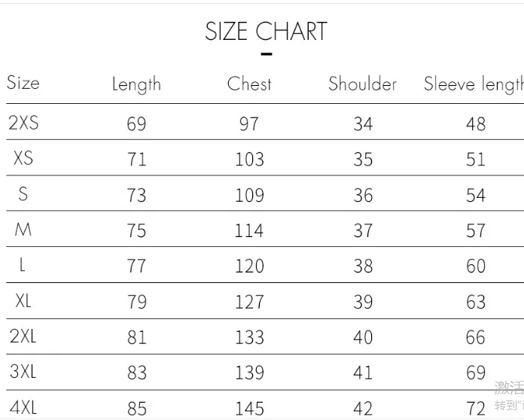This screenshot has width=524, height=420.
Task: Click the Chest column header
Action: click(x=249, y=84)
